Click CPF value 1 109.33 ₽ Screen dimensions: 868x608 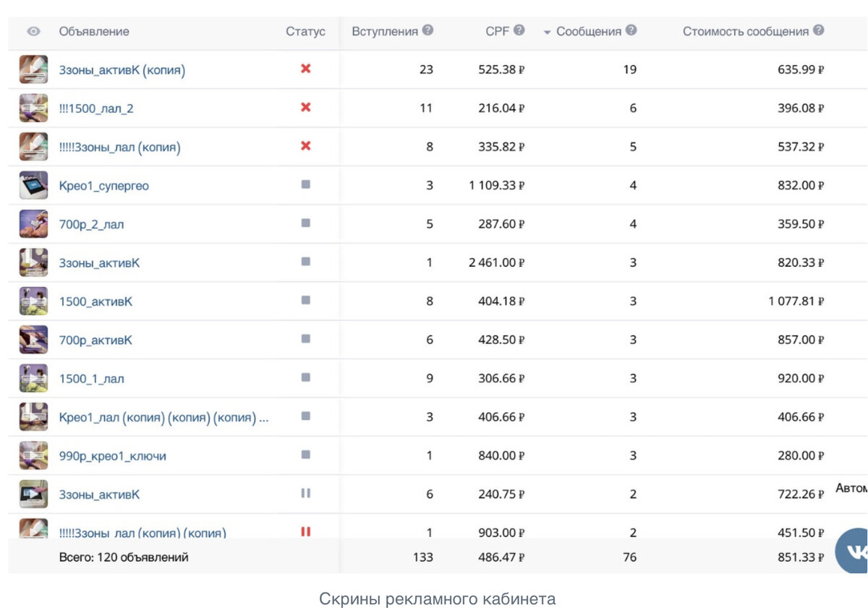tap(496, 186)
